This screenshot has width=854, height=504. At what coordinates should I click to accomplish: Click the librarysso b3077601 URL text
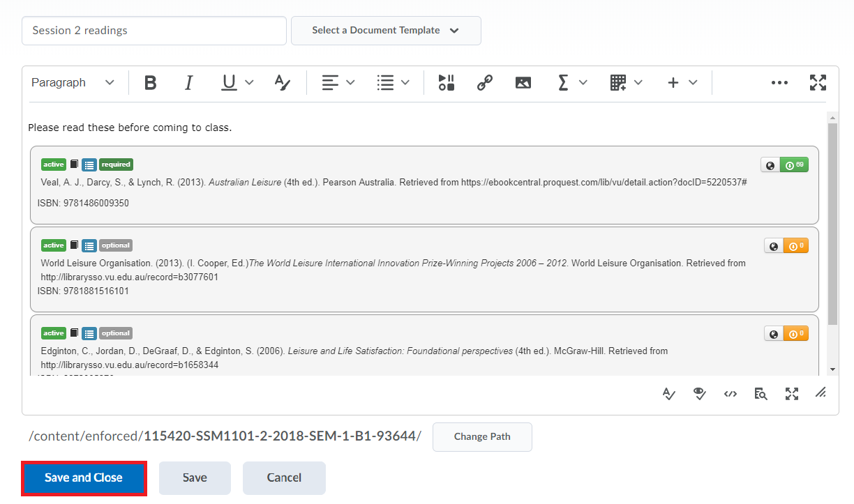(130, 277)
